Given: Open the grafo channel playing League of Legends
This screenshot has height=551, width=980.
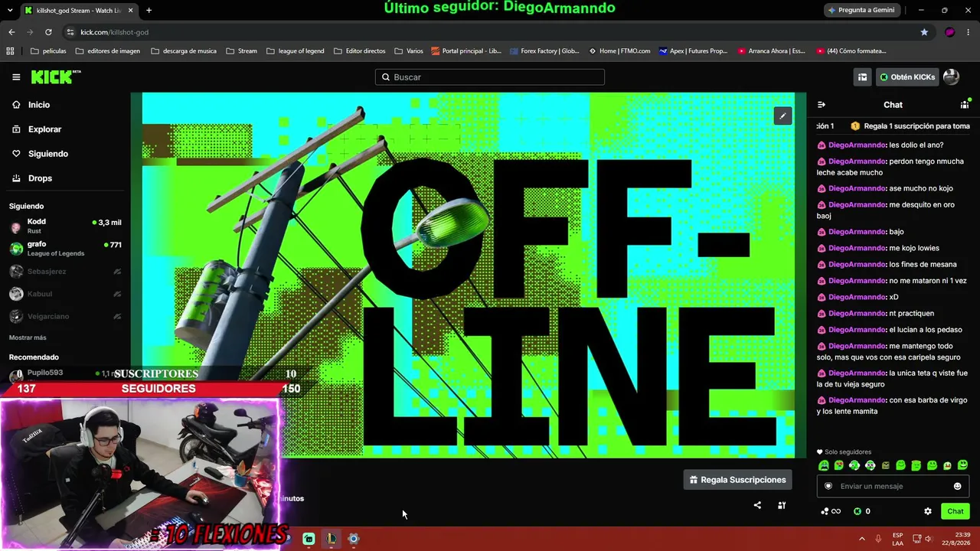Looking at the screenshot, I should [x=65, y=249].
